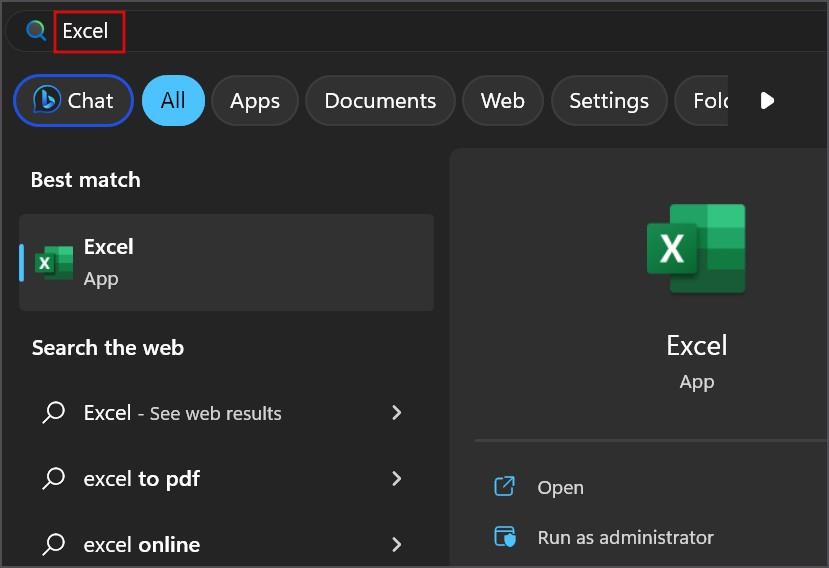Click search icon beside 'Excel - See web results'

click(x=53, y=413)
